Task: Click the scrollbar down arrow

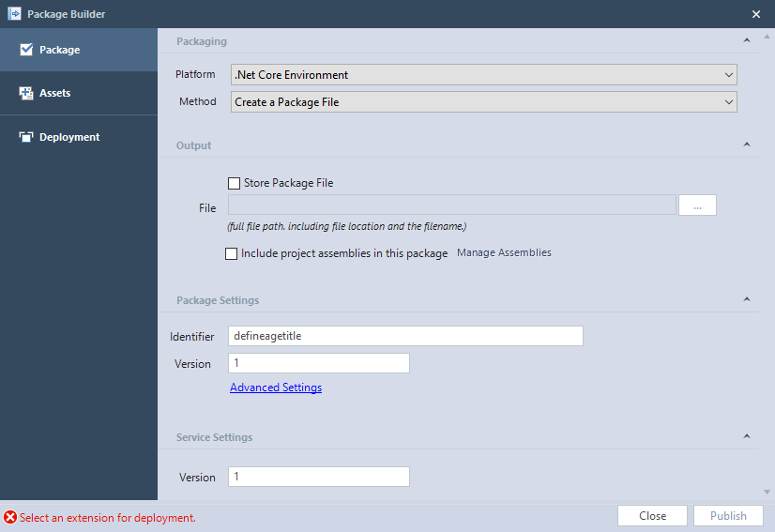Action: 767,492
